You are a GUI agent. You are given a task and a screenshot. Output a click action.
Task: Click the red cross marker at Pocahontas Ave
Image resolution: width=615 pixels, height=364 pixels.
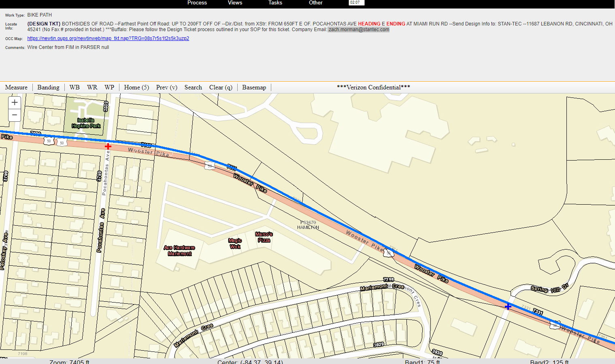108,146
